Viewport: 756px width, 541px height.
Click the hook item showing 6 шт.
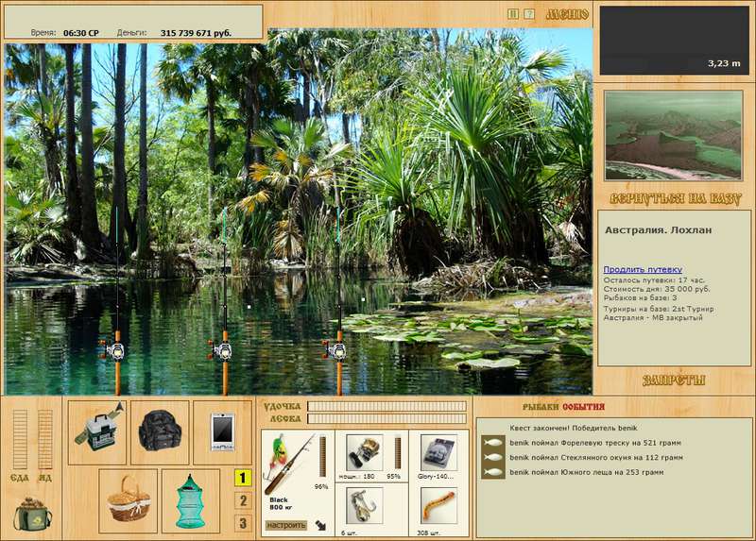[x=365, y=506]
